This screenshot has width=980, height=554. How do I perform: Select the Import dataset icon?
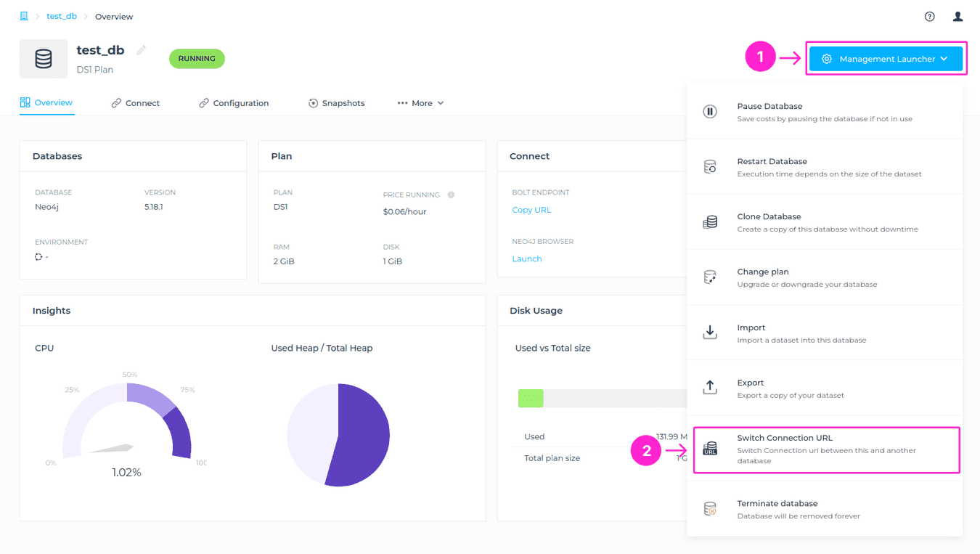coord(710,332)
